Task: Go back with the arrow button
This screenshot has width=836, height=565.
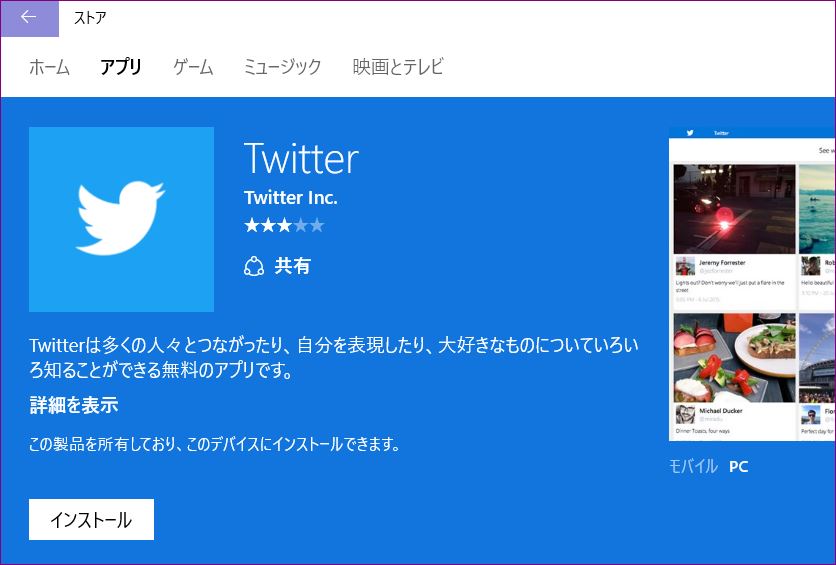Action: [29, 18]
